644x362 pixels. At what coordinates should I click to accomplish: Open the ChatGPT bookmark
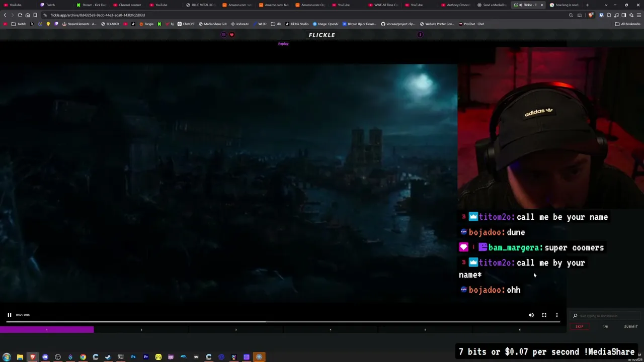186,24
